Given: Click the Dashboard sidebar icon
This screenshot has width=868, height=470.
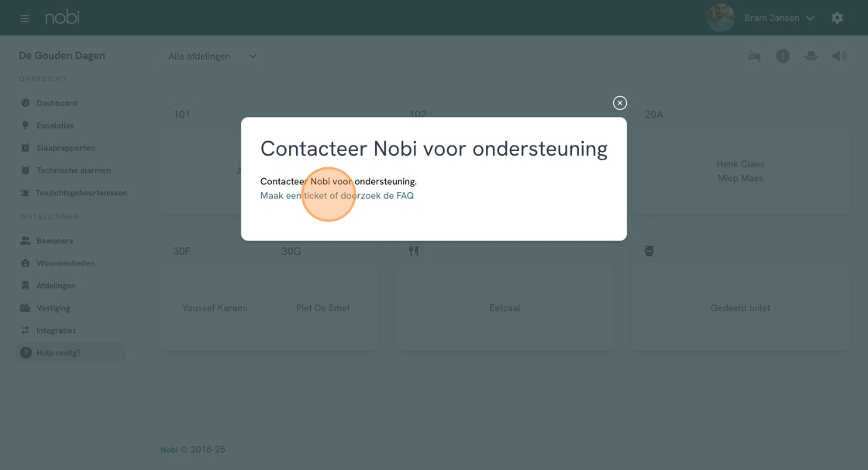Looking at the screenshot, I should pyautogui.click(x=26, y=103).
